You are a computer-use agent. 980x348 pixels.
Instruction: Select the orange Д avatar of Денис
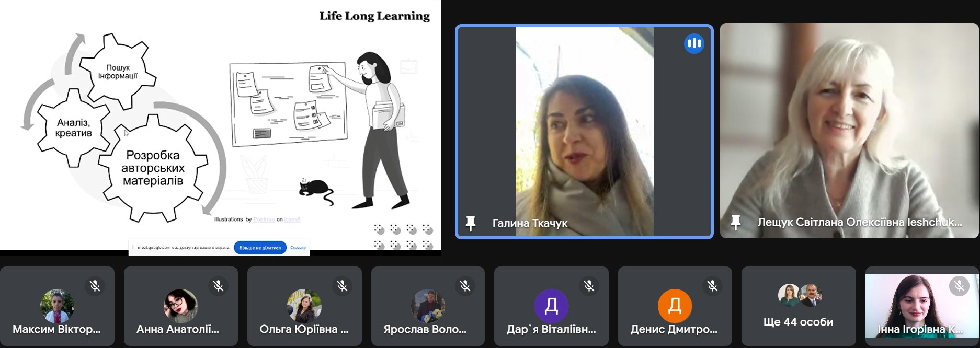coord(675,306)
